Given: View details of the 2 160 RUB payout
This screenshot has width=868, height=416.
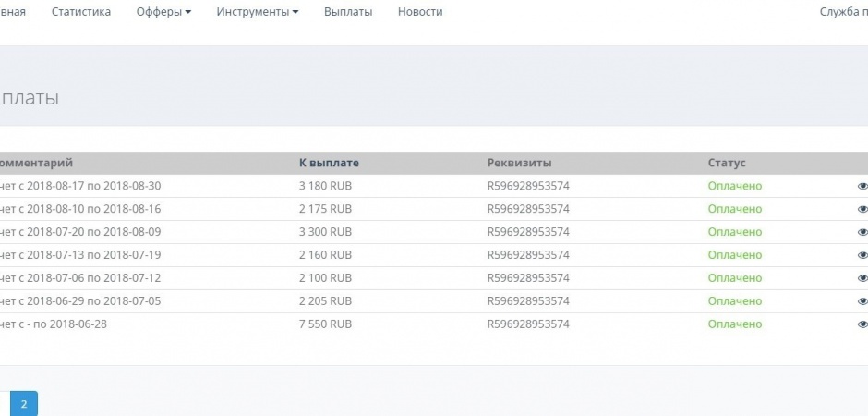Looking at the screenshot, I should (862, 255).
